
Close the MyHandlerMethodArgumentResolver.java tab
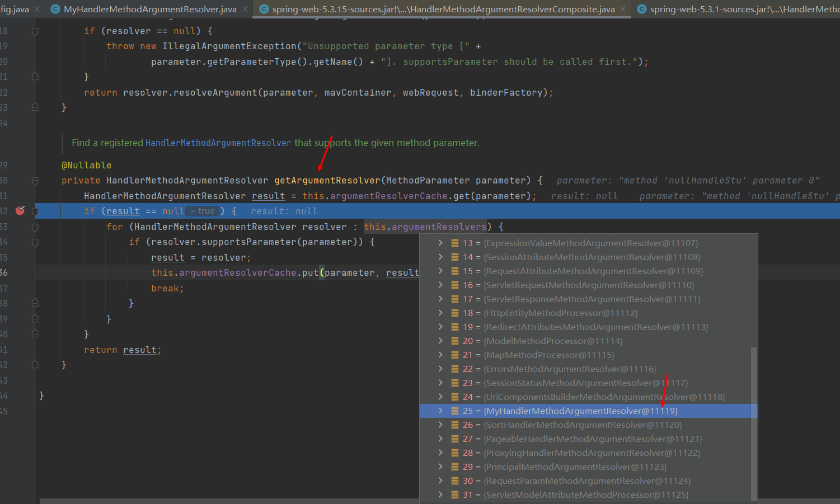point(245,9)
